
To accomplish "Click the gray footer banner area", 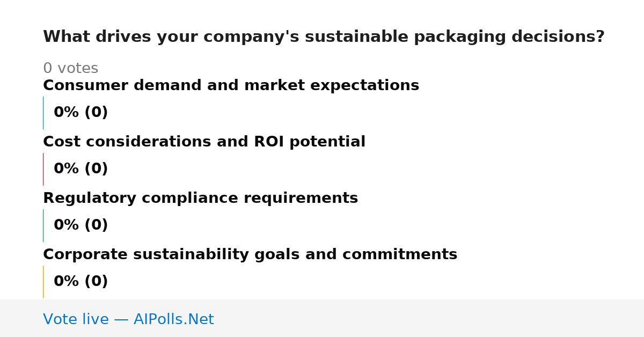I will pos(322,318).
